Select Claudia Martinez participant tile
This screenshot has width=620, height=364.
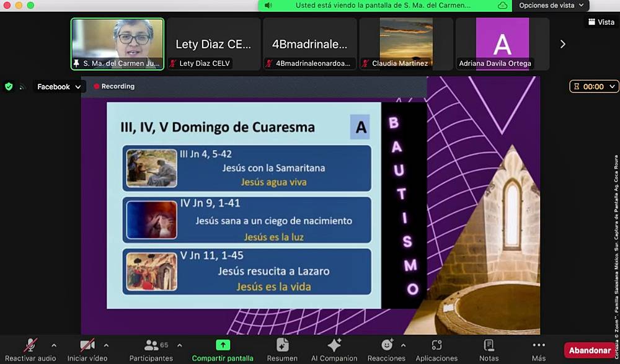pyautogui.click(x=406, y=44)
